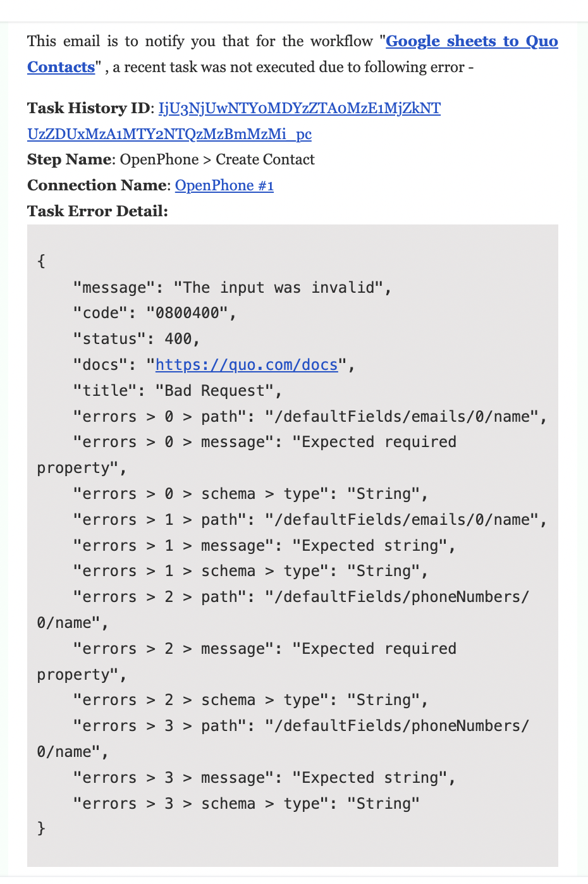Open the "Google sheets to Quo" workflow link
The width and height of the screenshot is (588, 884).
pyautogui.click(x=472, y=41)
